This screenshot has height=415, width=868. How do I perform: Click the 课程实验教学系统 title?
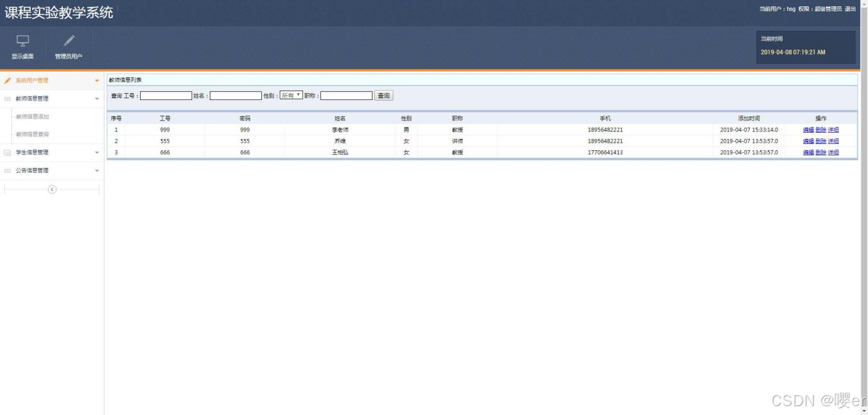coord(59,13)
